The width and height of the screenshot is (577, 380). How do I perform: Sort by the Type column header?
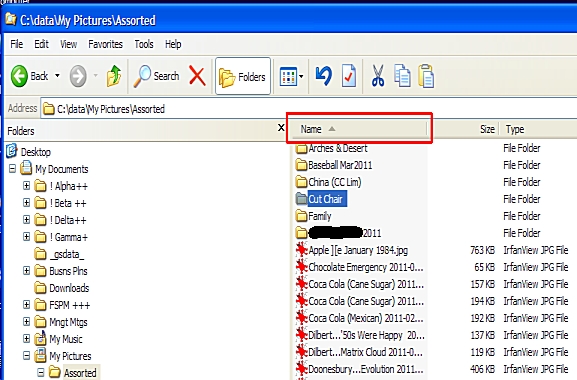click(538, 129)
